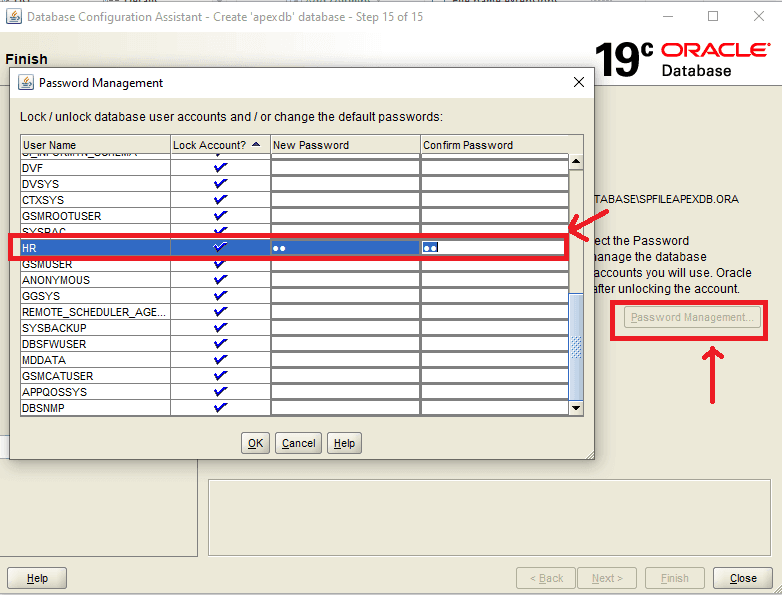The height and width of the screenshot is (595, 782).
Task: Close the Password Management dialog
Action: [578, 83]
